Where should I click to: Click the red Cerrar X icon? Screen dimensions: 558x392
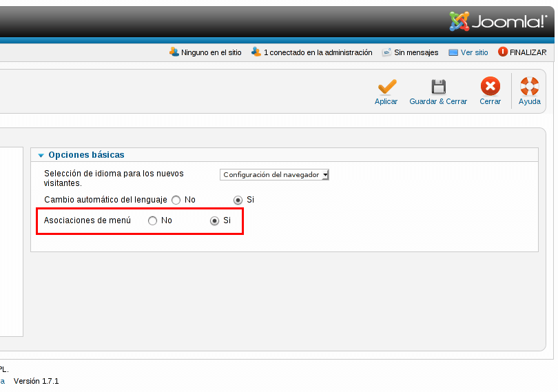pos(490,86)
